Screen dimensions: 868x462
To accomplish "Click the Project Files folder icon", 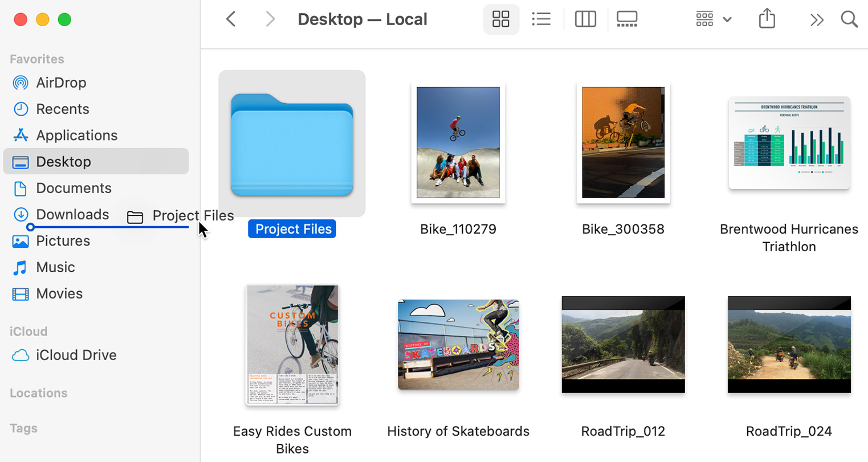I will click(x=292, y=145).
